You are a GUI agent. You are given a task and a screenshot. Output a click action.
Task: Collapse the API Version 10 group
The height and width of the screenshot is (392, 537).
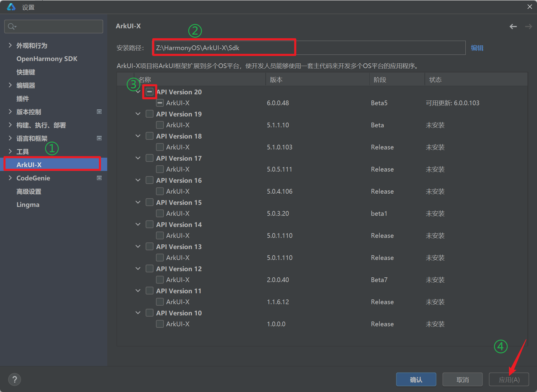[x=138, y=313]
